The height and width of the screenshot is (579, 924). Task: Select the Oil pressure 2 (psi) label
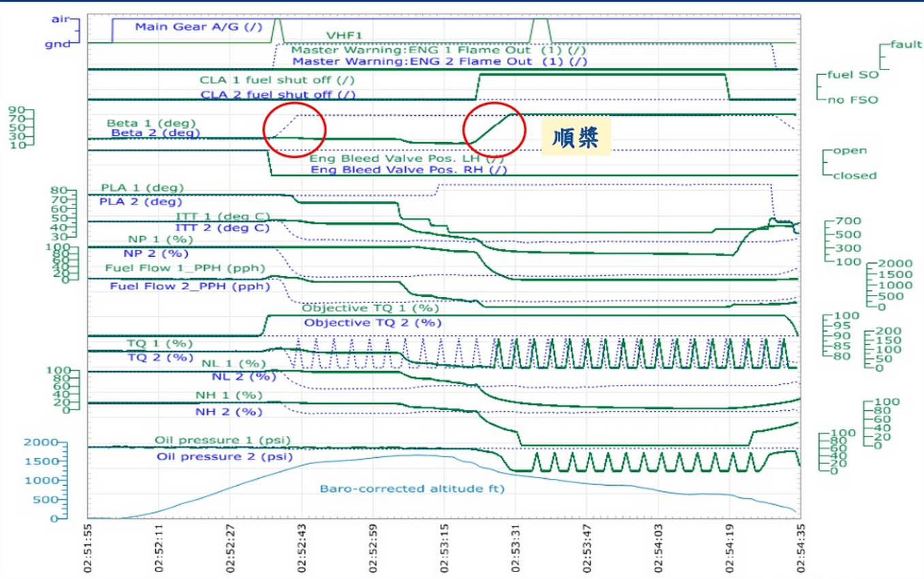(225, 456)
